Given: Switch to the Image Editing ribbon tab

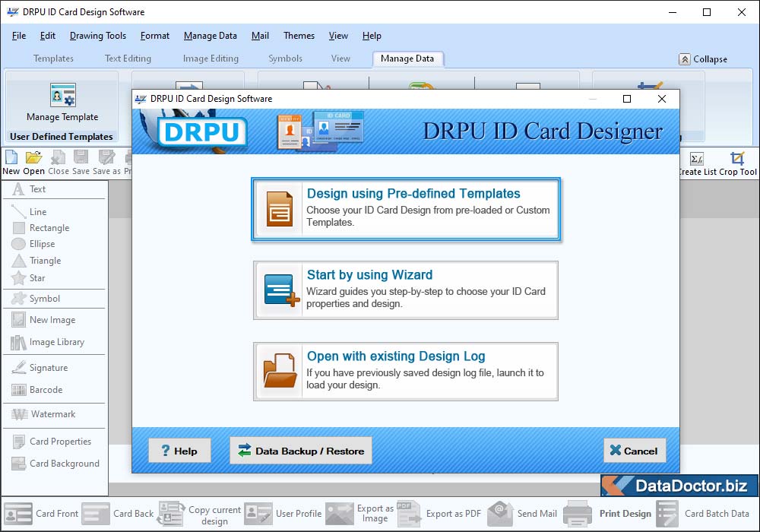Looking at the screenshot, I should click(x=211, y=59).
